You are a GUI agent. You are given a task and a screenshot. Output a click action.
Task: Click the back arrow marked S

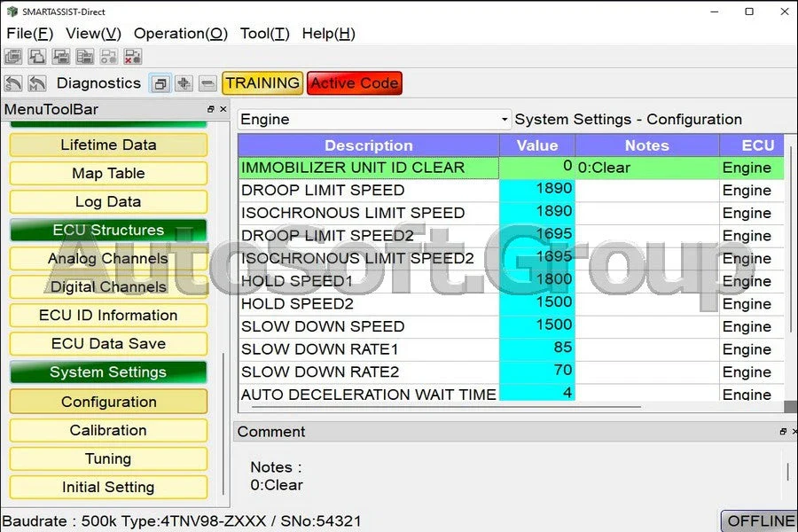(13, 83)
